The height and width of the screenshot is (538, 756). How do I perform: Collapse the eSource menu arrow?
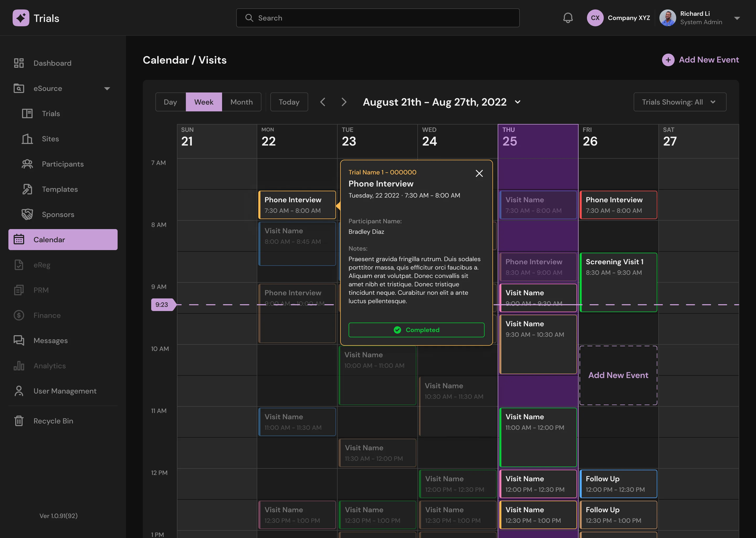pyautogui.click(x=107, y=89)
